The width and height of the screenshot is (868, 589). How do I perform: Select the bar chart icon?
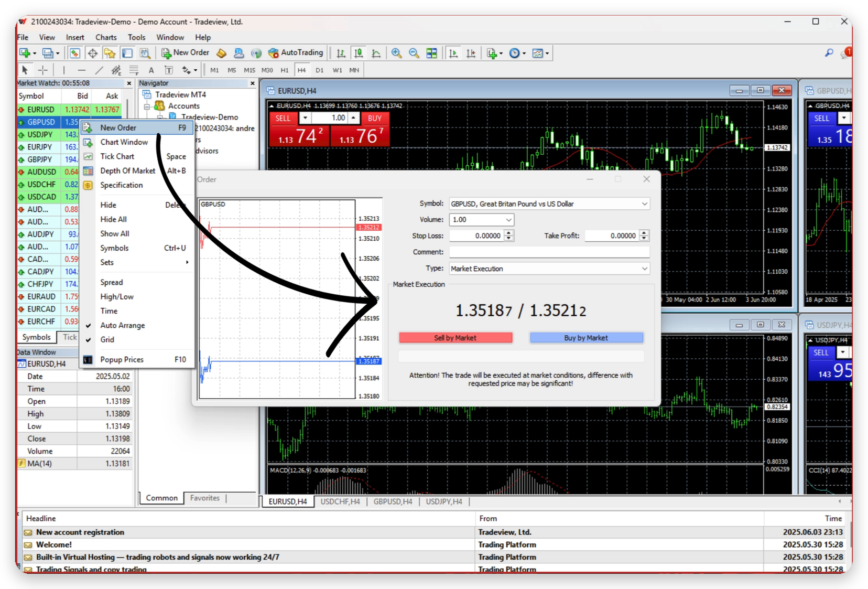click(x=341, y=53)
